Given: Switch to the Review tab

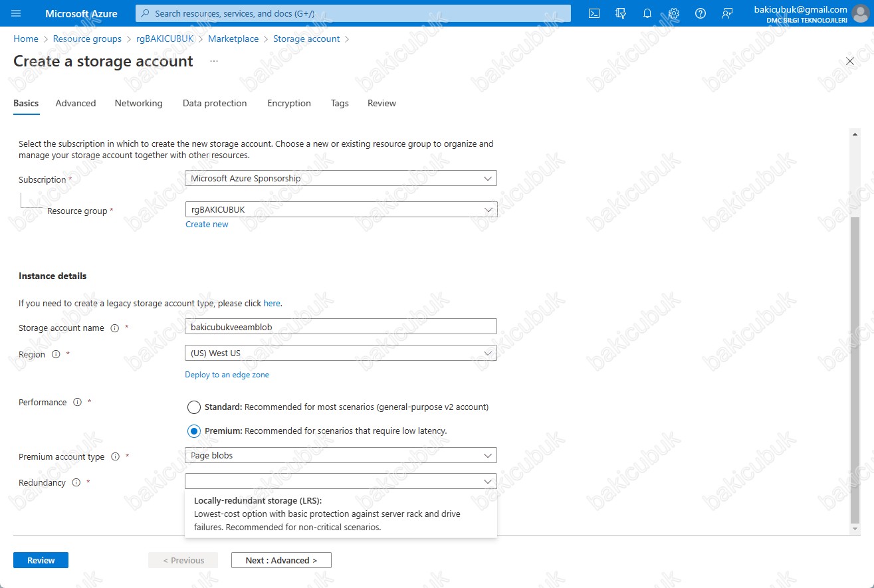Looking at the screenshot, I should coord(382,103).
